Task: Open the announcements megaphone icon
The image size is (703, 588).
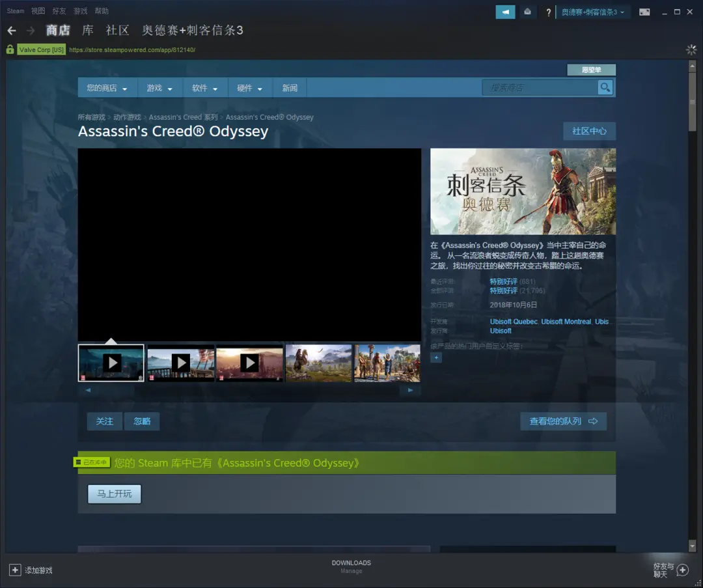Action: click(505, 12)
